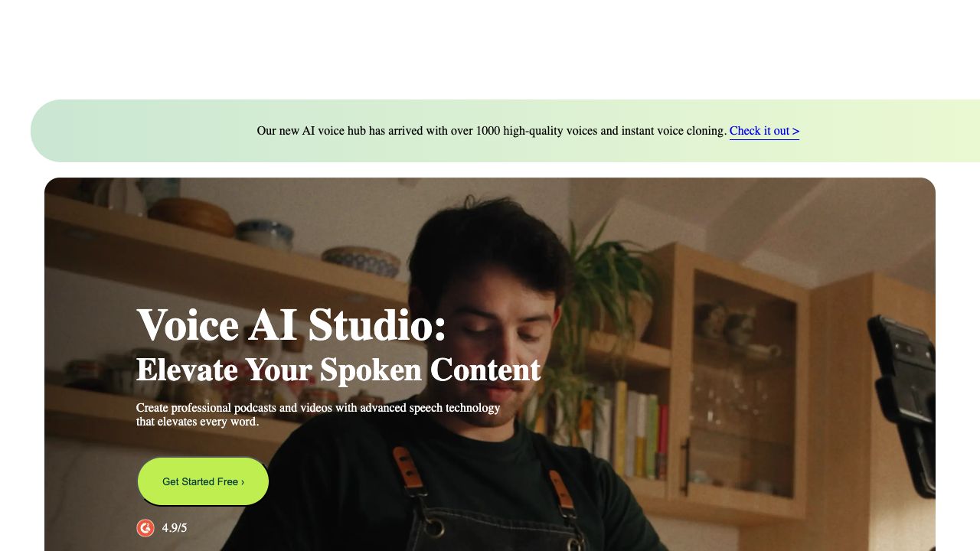Open the 'Check it out >' link
Image resolution: width=980 pixels, height=551 pixels.
click(x=764, y=131)
